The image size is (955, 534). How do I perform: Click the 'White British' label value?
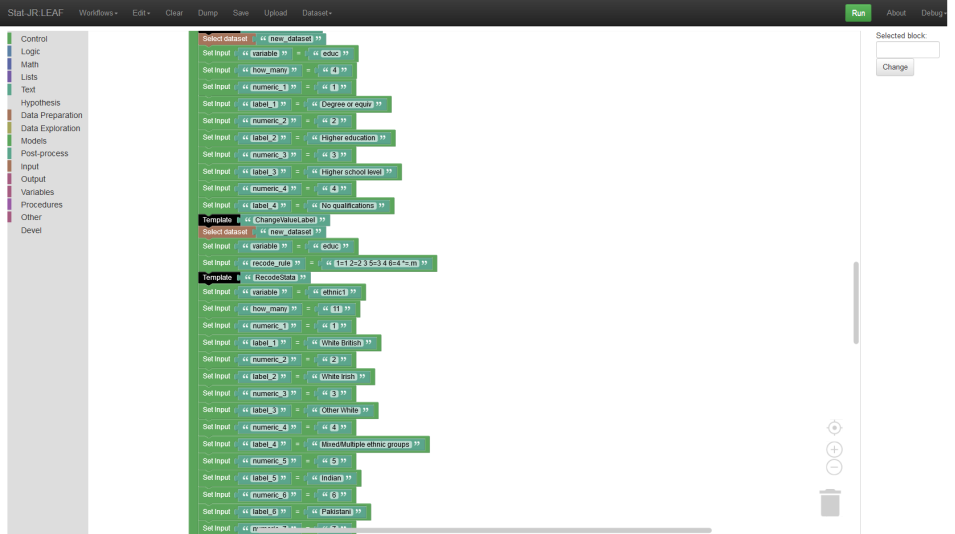341,343
